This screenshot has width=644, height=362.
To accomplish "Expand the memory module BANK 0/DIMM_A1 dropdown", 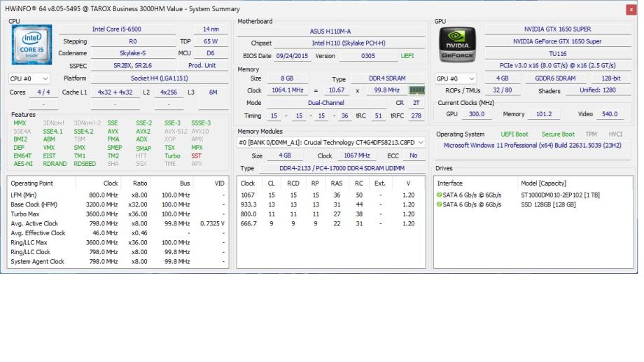I will (331, 143).
